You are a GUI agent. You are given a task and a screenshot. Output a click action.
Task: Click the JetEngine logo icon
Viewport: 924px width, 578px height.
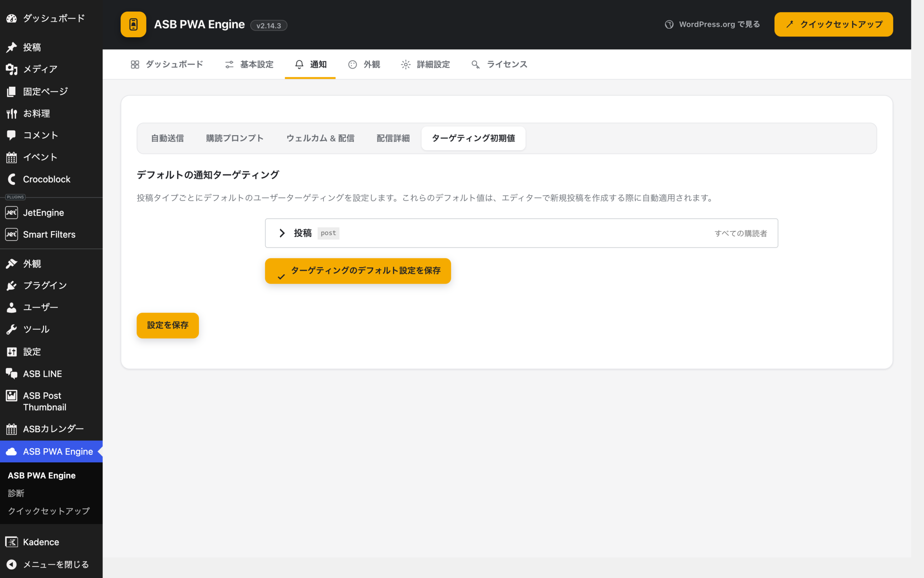point(12,212)
